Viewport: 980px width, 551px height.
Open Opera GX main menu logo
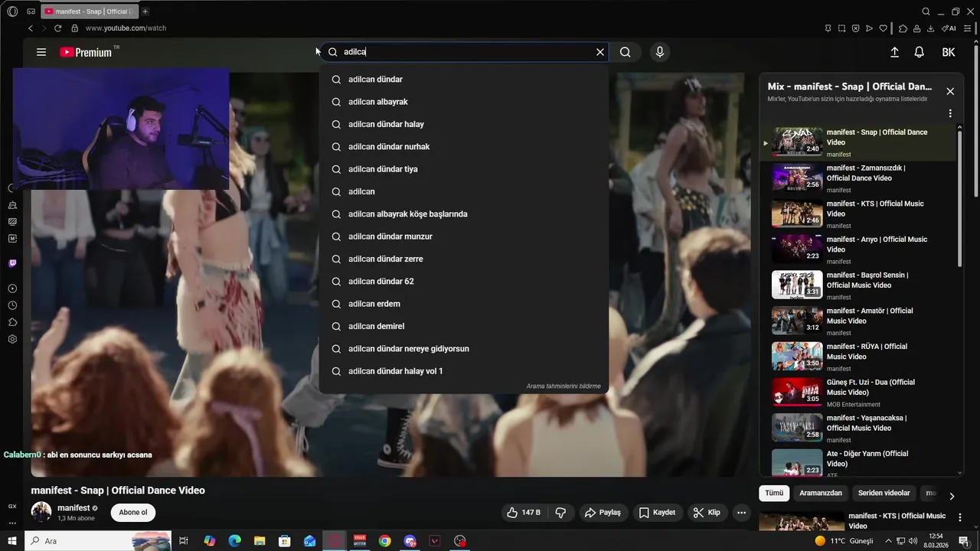12,11
